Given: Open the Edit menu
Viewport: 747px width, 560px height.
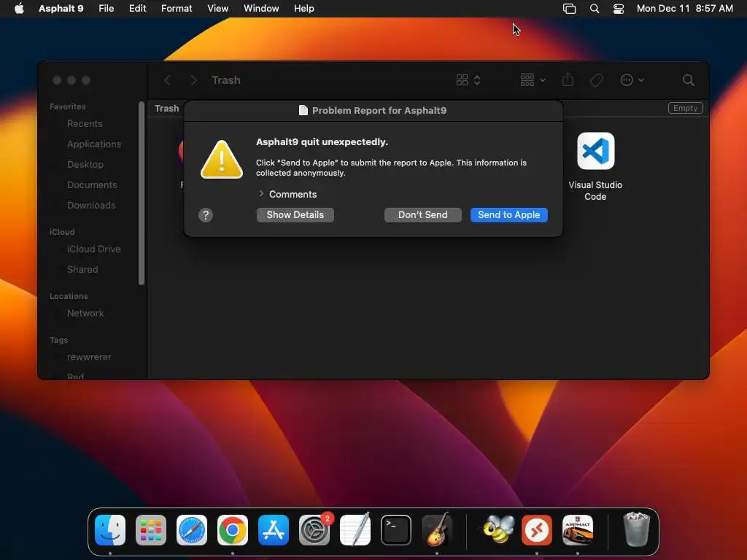Looking at the screenshot, I should 137,9.
